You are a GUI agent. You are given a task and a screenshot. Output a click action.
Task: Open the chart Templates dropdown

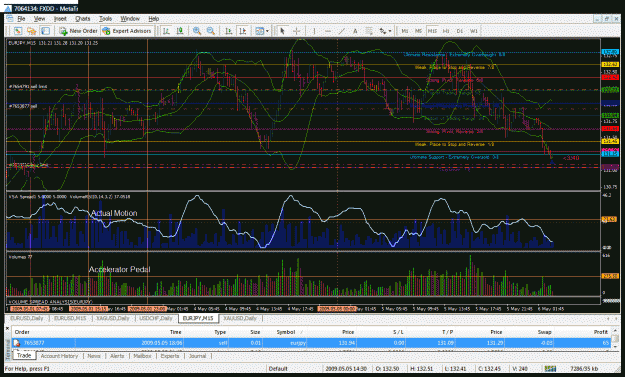[261, 31]
